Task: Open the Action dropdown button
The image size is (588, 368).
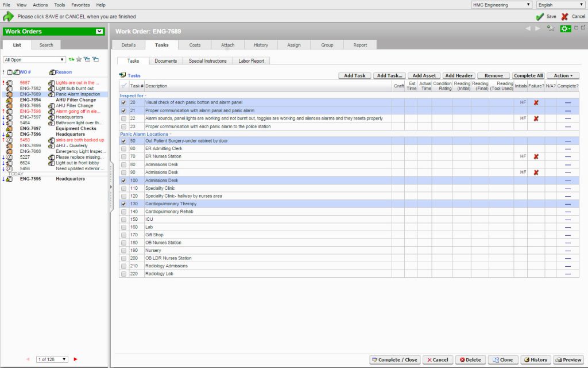Action: click(x=563, y=75)
